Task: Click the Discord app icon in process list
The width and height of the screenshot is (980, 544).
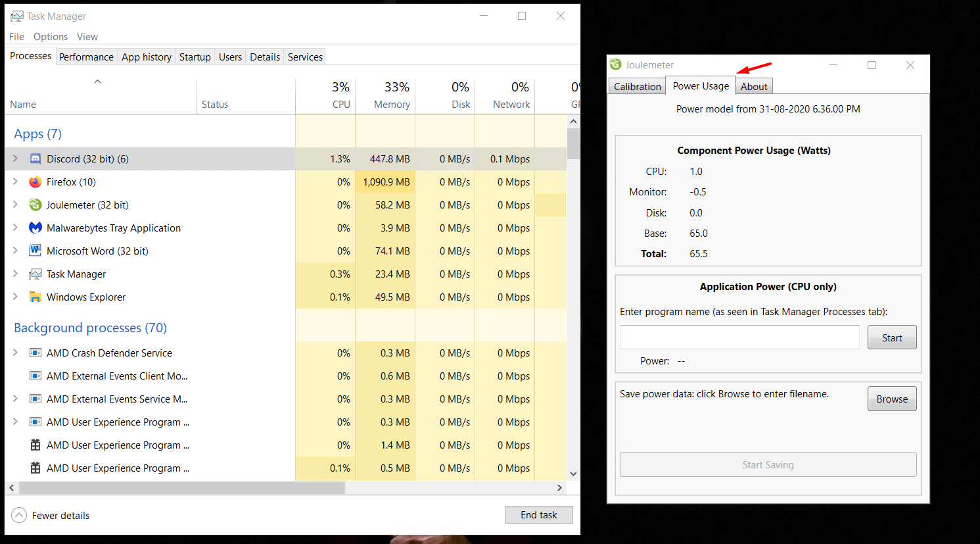Action: point(35,159)
